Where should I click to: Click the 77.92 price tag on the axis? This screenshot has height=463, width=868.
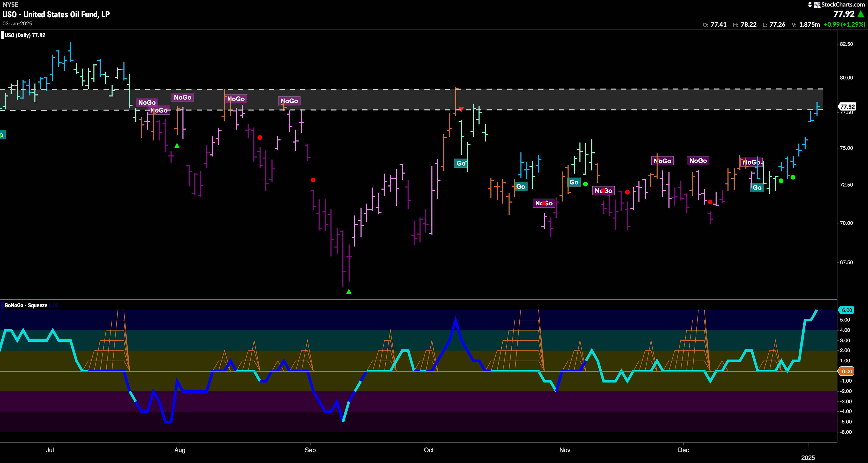pos(848,107)
